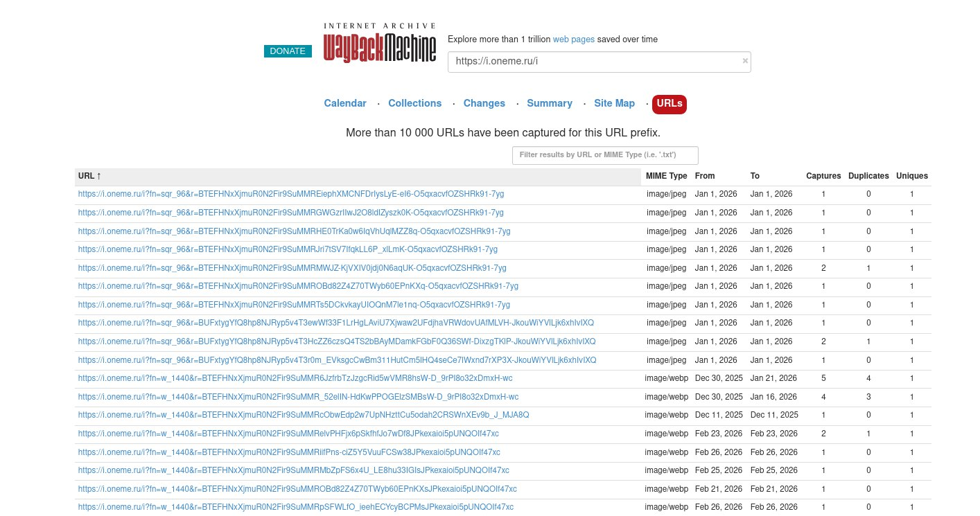Open the URL link containing 'PHFjx6pSkfhf'
The image size is (980, 516).
click(288, 434)
